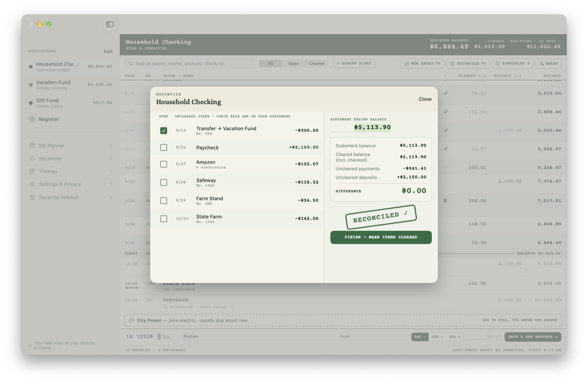Click the search payee, memo, amount field
588x383 pixels.
[x=190, y=64]
